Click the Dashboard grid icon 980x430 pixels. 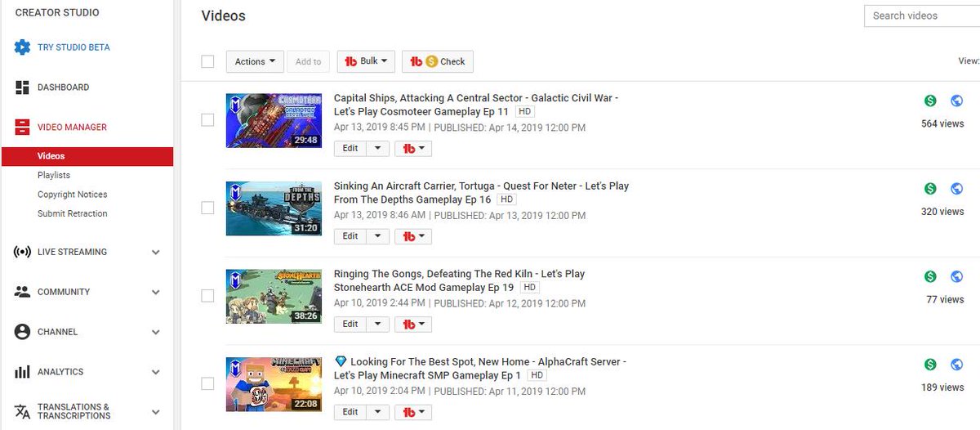(23, 87)
